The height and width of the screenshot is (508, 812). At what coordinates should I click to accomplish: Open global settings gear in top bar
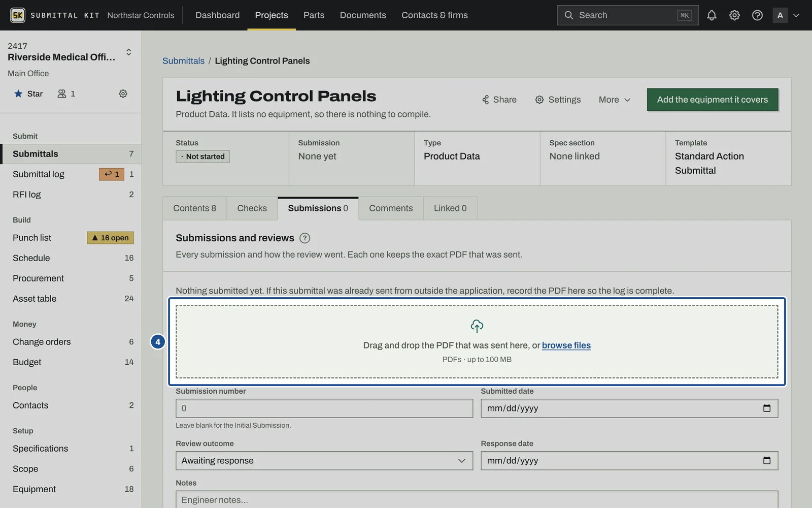(734, 15)
